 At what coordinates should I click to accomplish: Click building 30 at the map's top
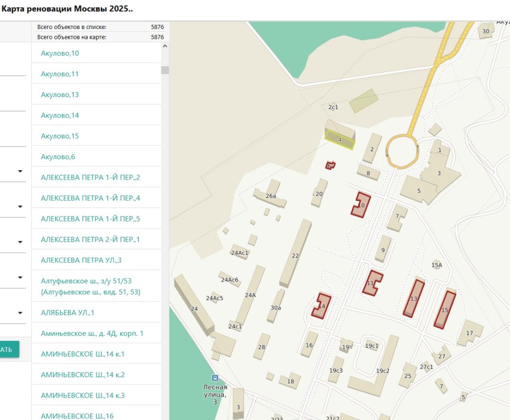486,31
